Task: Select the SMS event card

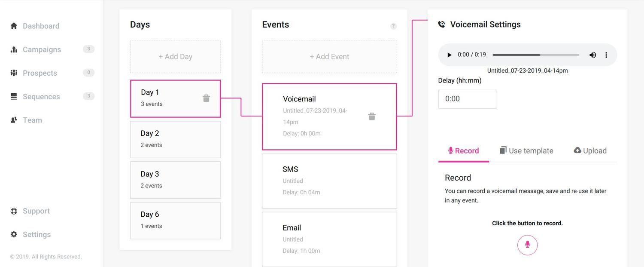Action: tap(329, 181)
